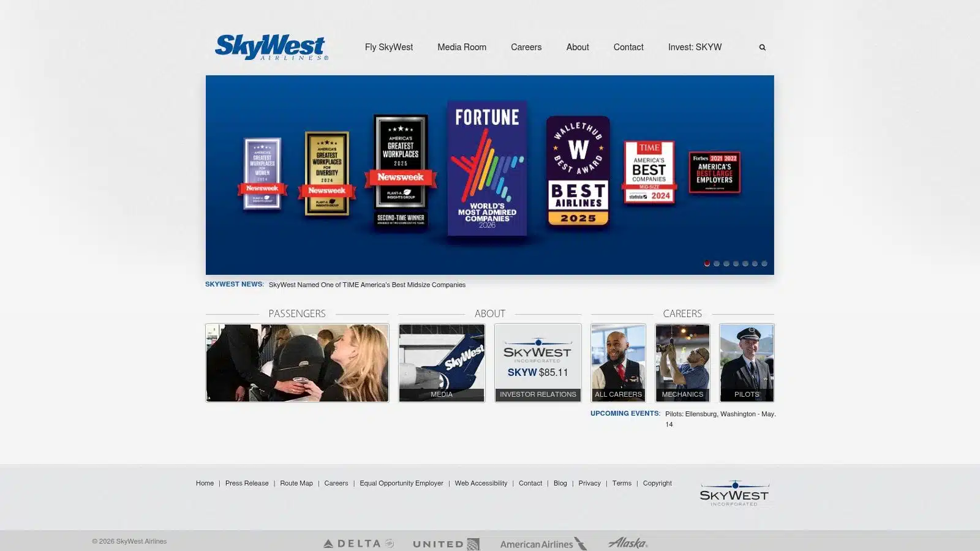Click the ABOUT section heading
The image size is (980, 551).
[x=490, y=313]
